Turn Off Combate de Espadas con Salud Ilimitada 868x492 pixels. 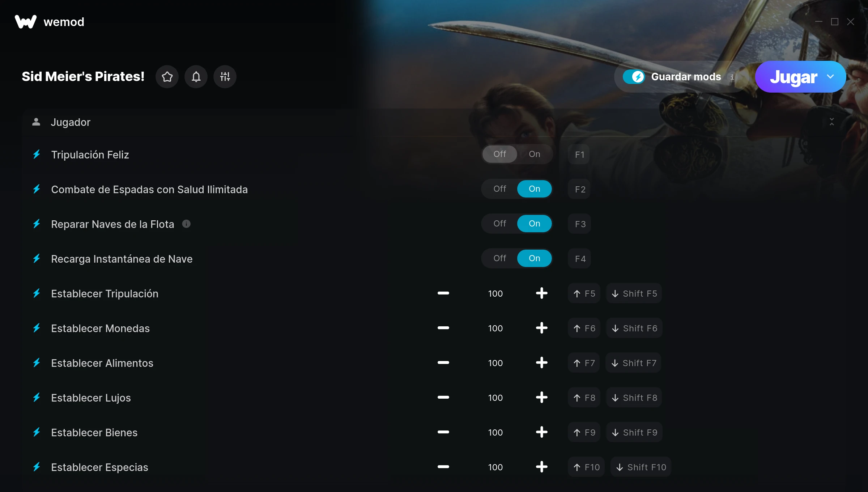(x=499, y=189)
